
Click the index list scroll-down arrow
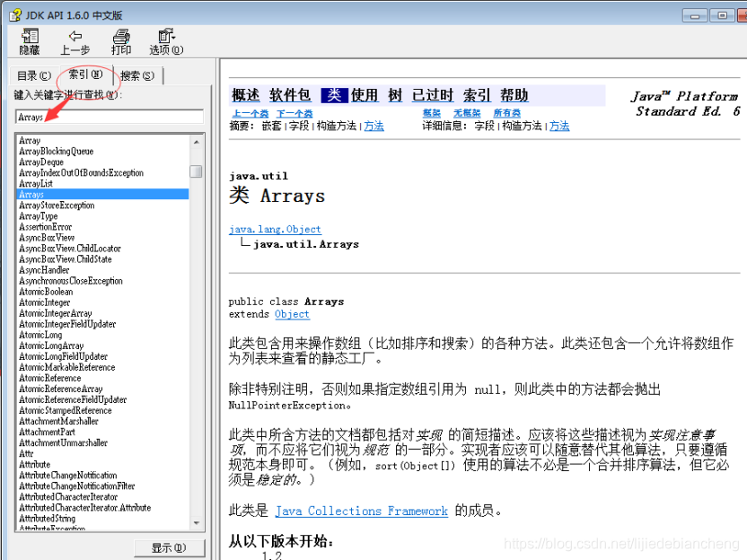tap(197, 523)
